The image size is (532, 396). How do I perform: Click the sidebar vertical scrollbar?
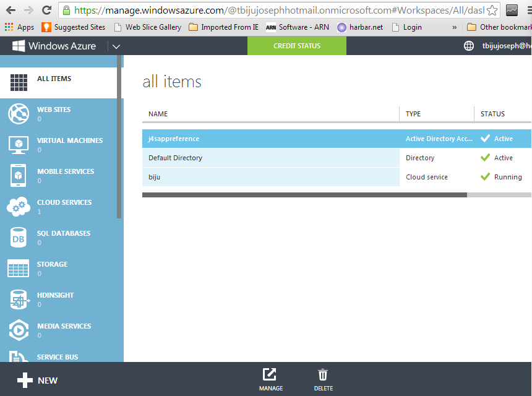[119, 137]
